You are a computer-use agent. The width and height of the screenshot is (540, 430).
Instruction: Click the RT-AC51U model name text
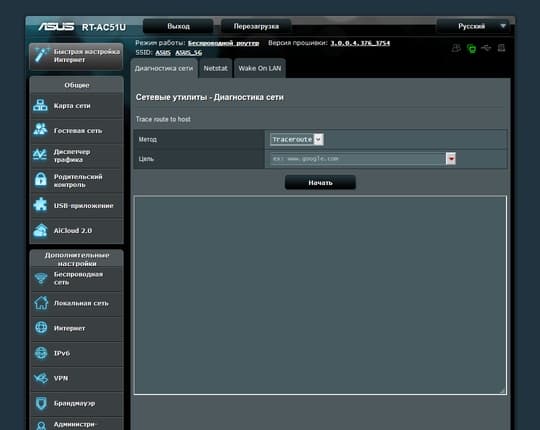coord(104,27)
